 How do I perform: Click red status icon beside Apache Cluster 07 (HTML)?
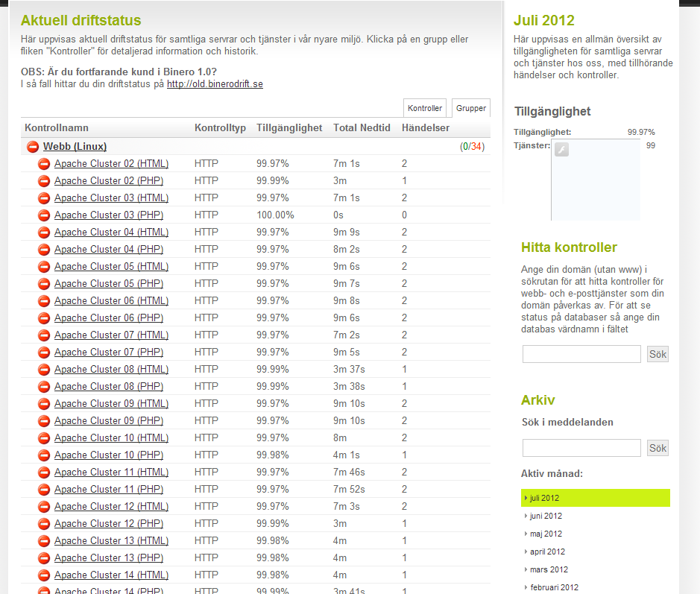[44, 335]
